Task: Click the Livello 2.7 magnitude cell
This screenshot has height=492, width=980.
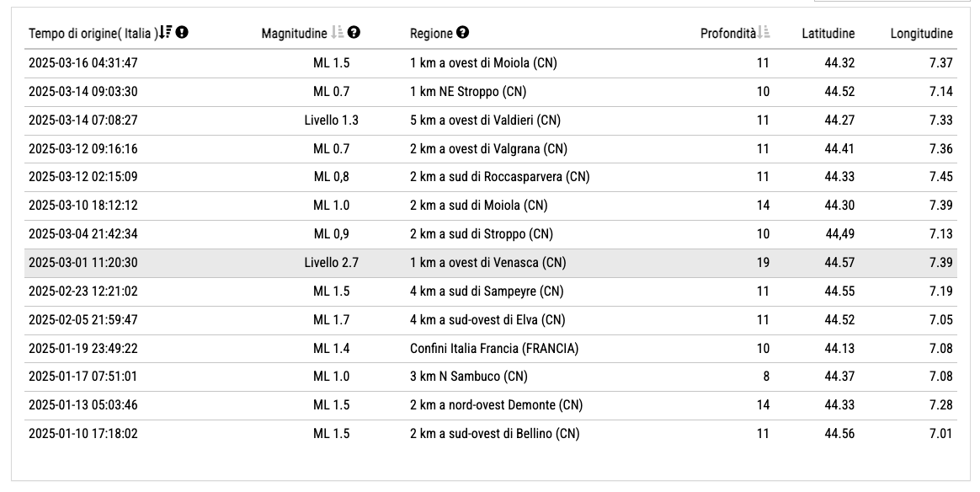Action: click(332, 263)
